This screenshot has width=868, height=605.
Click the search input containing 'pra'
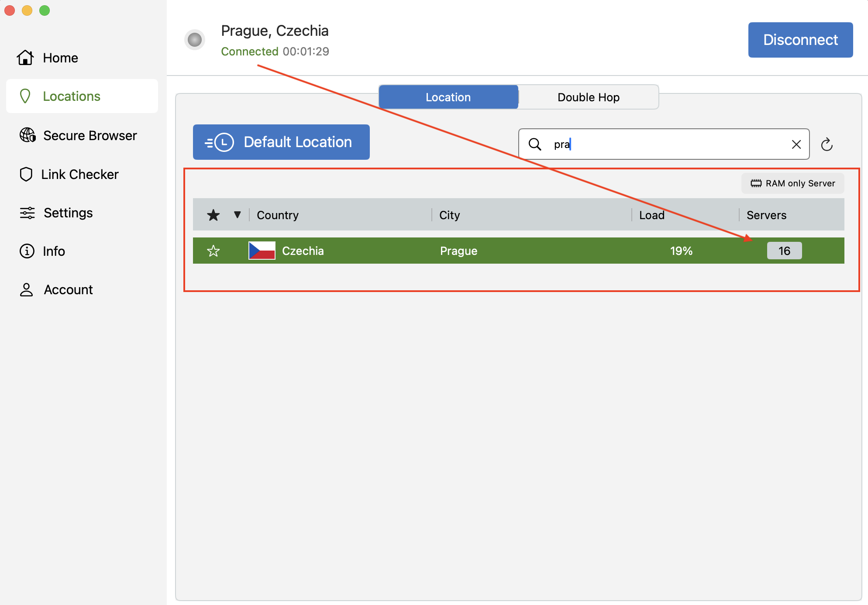tap(668, 144)
